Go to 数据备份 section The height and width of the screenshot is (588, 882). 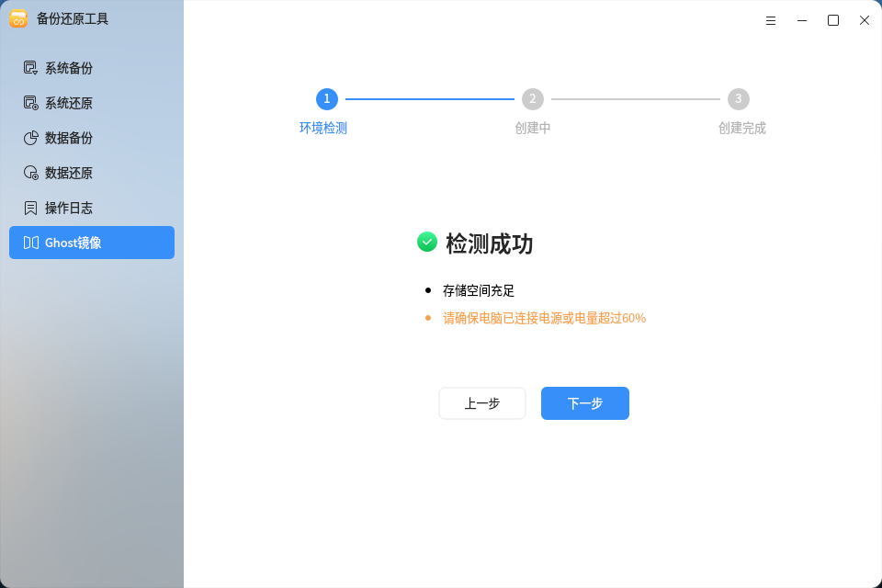click(x=92, y=138)
